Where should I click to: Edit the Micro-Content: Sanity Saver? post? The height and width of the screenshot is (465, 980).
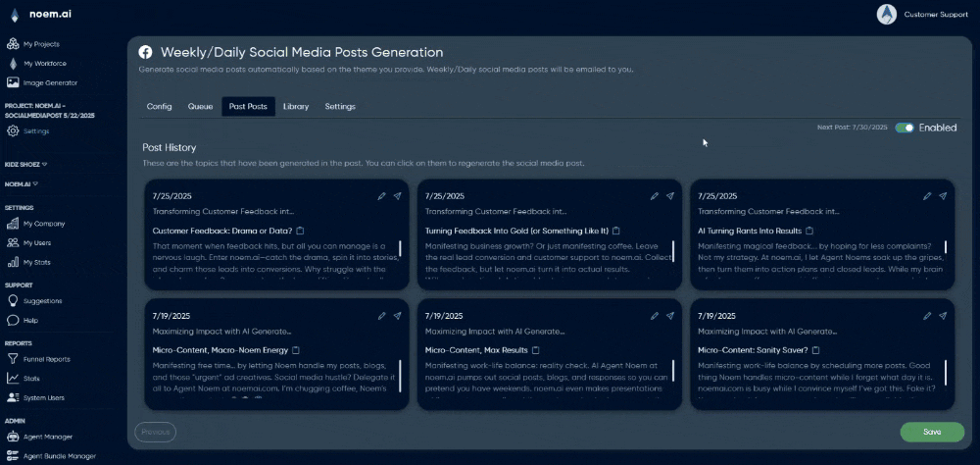[927, 316]
